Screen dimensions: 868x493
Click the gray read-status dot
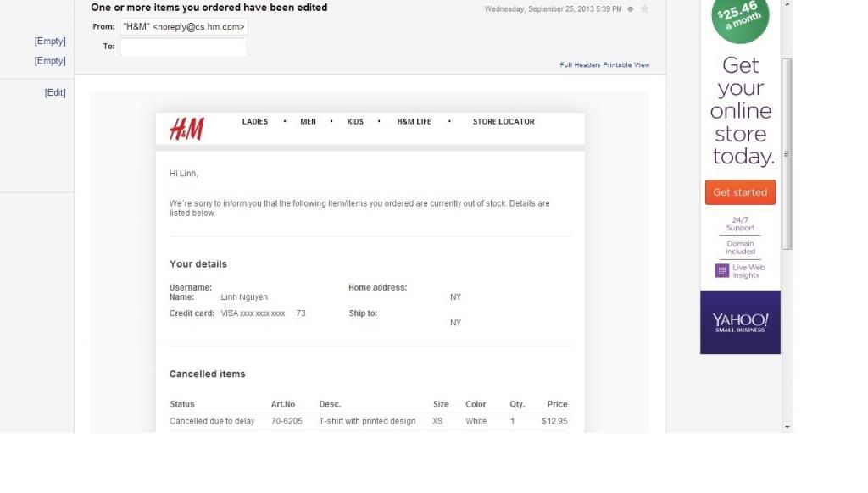point(631,9)
